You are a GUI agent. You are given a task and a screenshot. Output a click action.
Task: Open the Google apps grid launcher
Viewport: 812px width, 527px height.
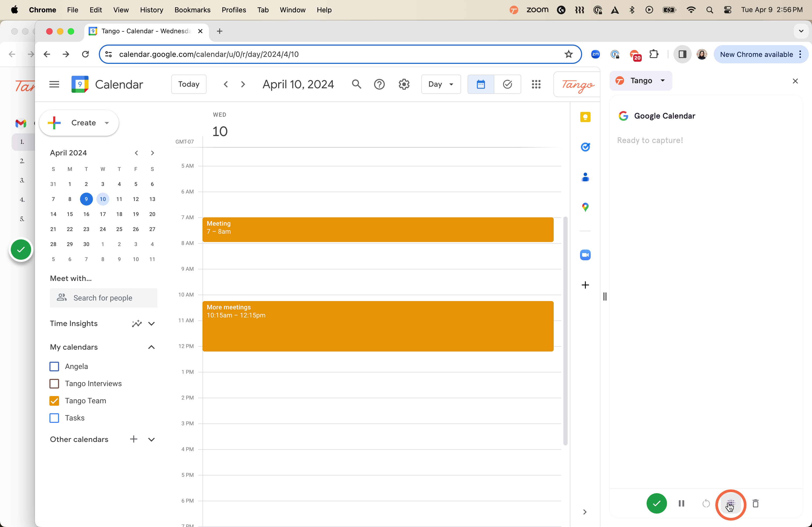coord(536,84)
